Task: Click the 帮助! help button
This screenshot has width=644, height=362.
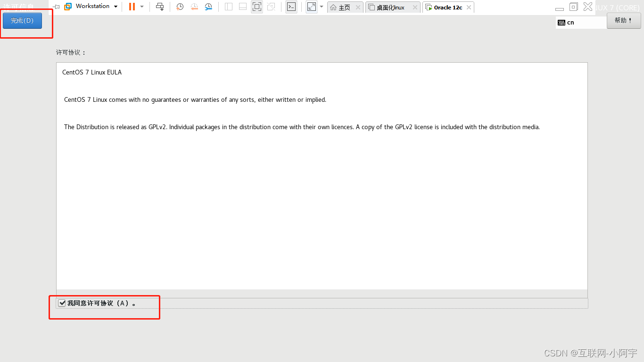Action: pos(624,21)
